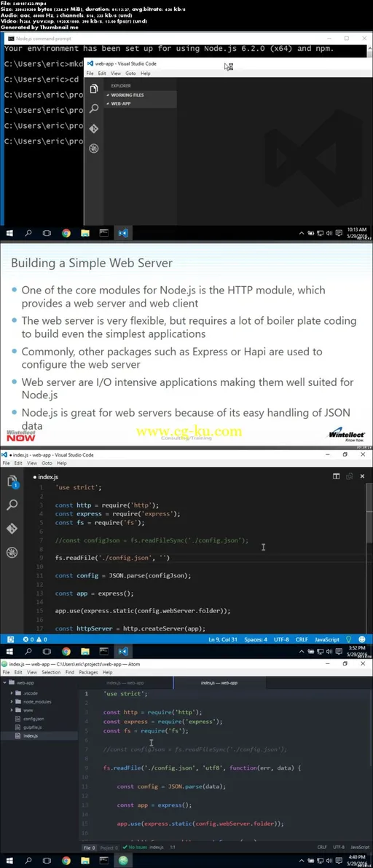Open View menu in index.js VS Code window
Screen dimensions: 373x868
pyautogui.click(x=32, y=463)
